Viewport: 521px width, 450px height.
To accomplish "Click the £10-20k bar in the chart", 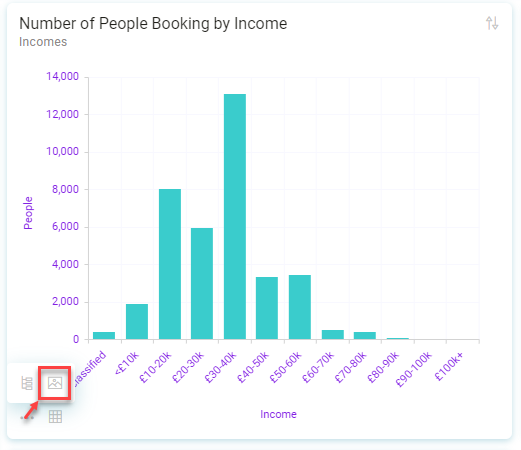I will 170,264.
